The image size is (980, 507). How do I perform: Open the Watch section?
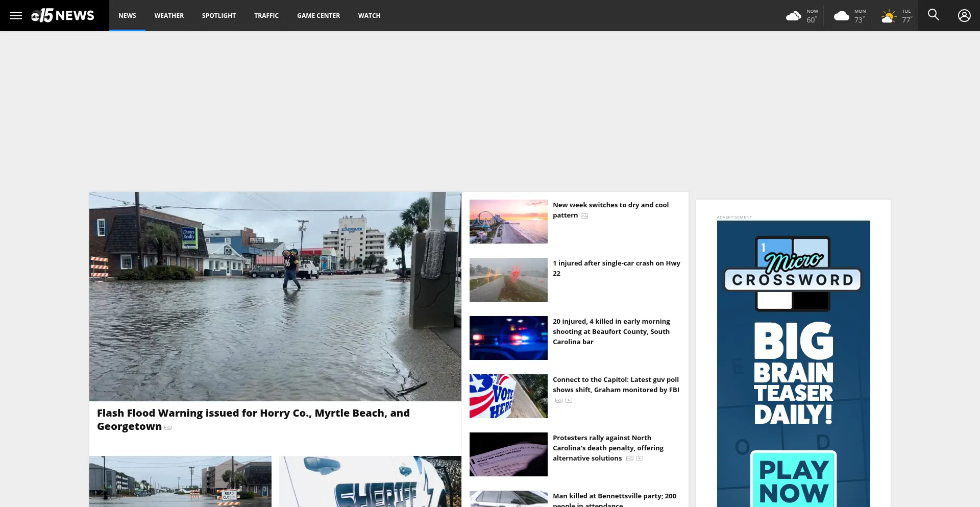[x=369, y=16]
